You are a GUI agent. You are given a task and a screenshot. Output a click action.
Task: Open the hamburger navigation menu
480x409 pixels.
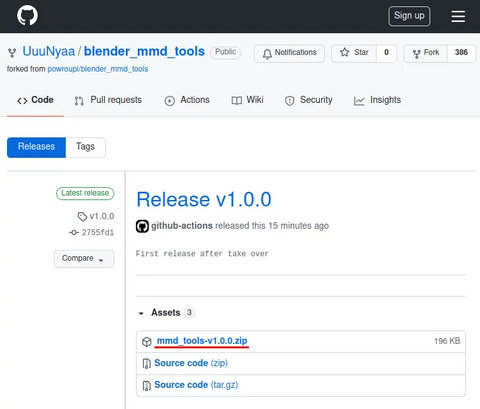(x=458, y=16)
